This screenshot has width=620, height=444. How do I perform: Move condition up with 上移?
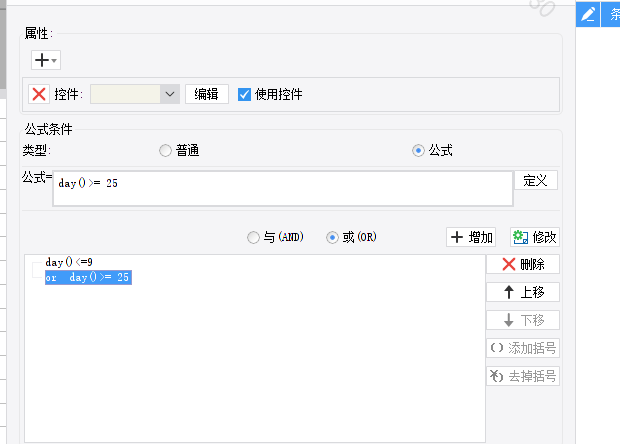click(x=523, y=292)
